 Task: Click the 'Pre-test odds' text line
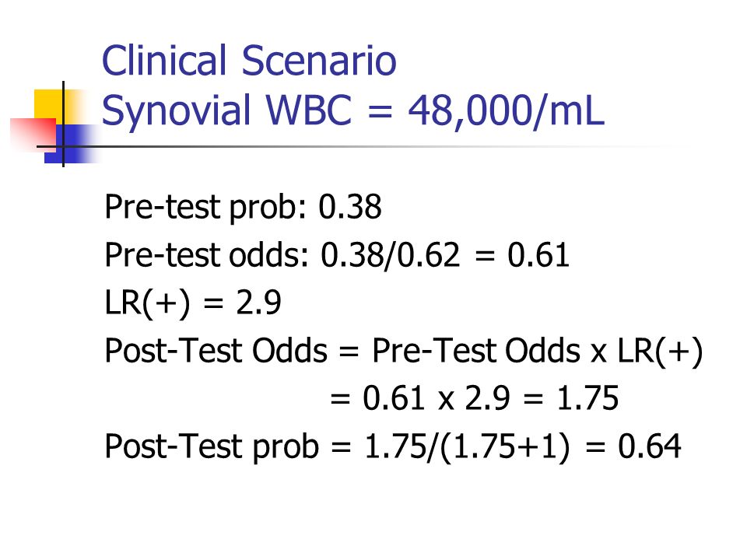pos(337,255)
